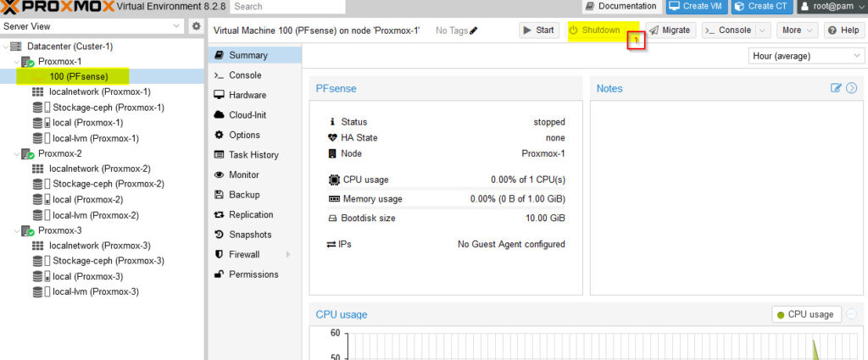Open the toolbar Console button
Viewport: 868px width, 360px height.
(729, 30)
